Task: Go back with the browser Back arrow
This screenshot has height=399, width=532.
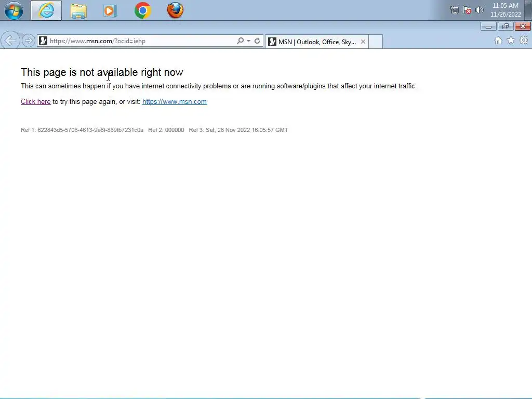Action: (10, 41)
